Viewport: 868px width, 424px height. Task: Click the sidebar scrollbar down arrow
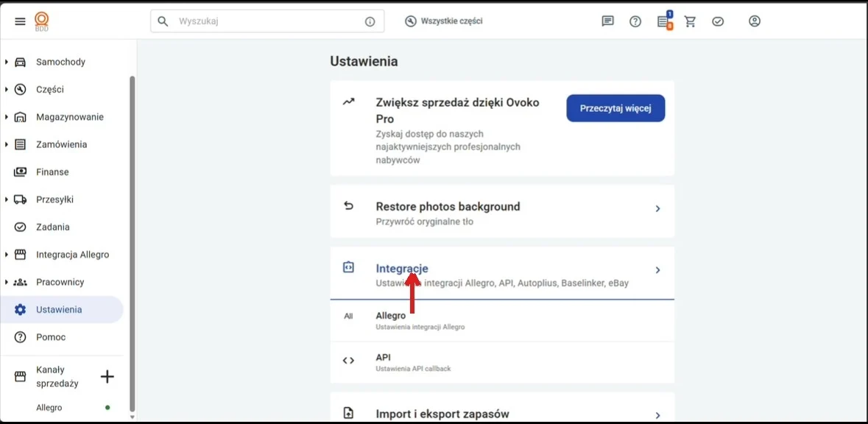coord(132,416)
